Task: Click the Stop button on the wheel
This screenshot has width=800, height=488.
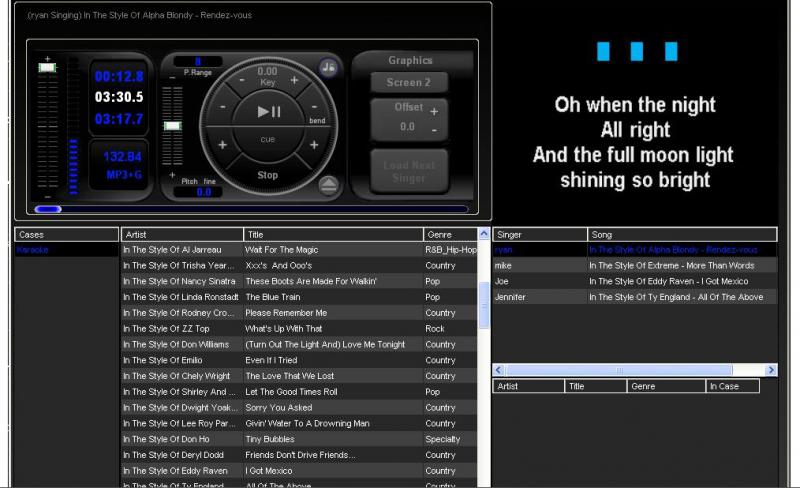Action: tap(267, 175)
